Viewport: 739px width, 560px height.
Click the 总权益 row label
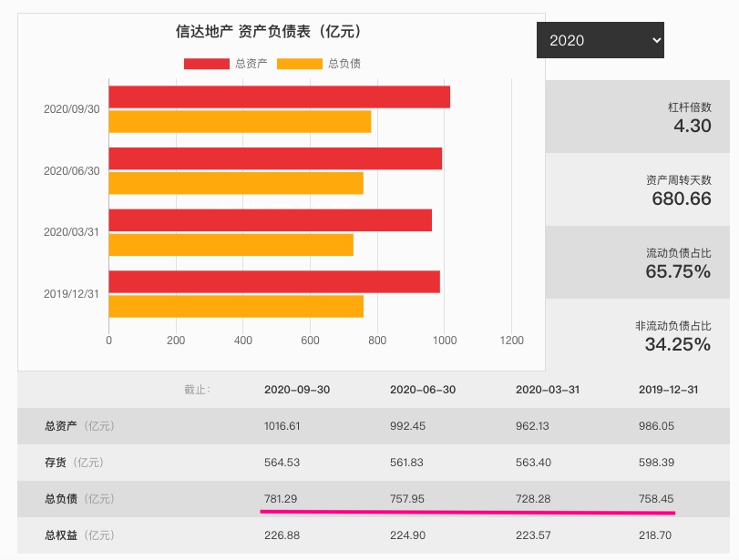[58, 536]
